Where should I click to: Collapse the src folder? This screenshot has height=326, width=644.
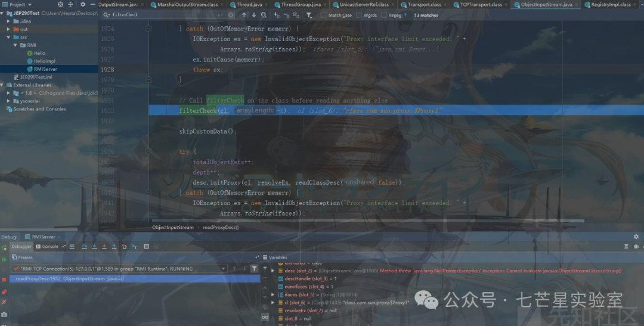[x=8, y=37]
